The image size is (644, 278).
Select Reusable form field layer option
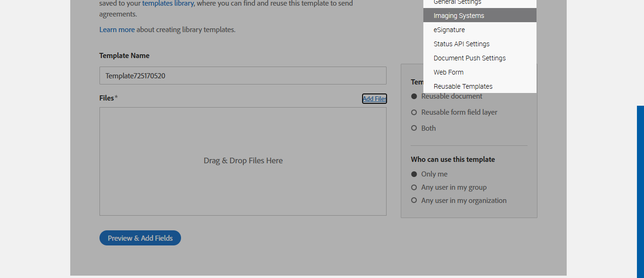coord(414,112)
